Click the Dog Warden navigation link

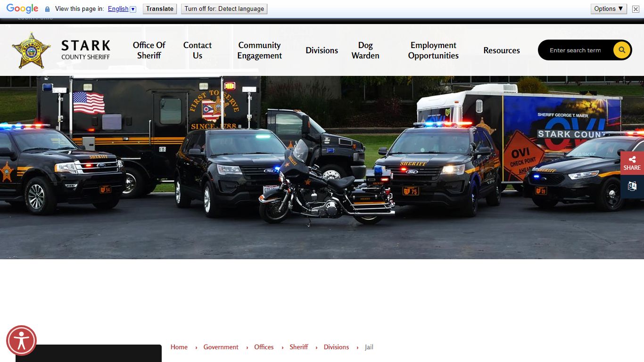(x=365, y=50)
